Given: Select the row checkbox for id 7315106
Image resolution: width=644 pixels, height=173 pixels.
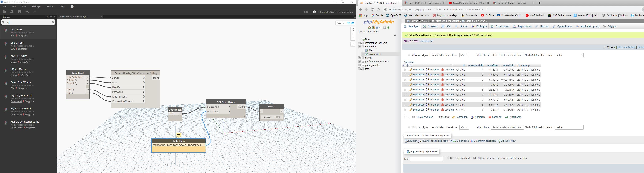Looking at the screenshot, I should click(405, 90).
